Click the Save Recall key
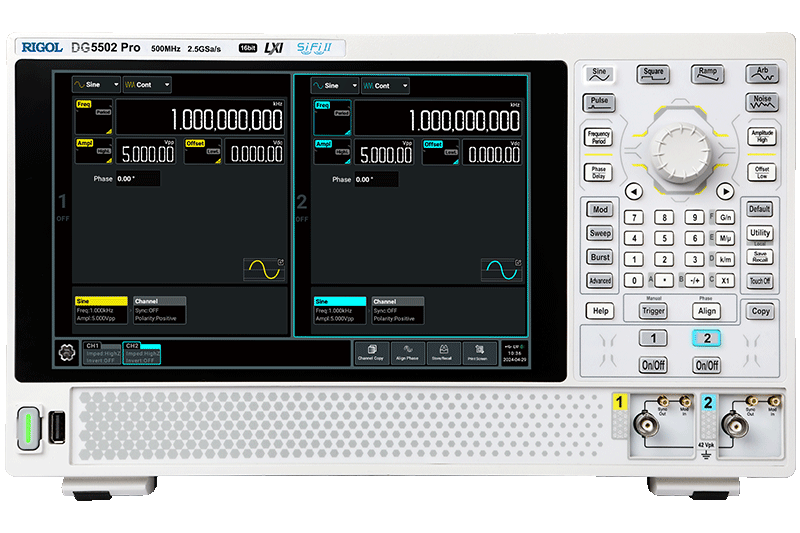800x533 pixels. pyautogui.click(x=760, y=257)
